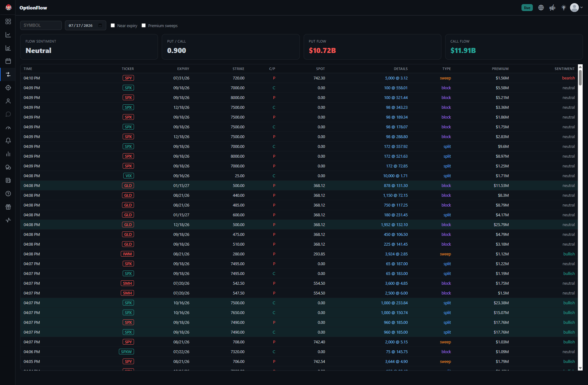Click the user avatar in header
Image resolution: width=588 pixels, height=385 pixels.
(x=574, y=8)
